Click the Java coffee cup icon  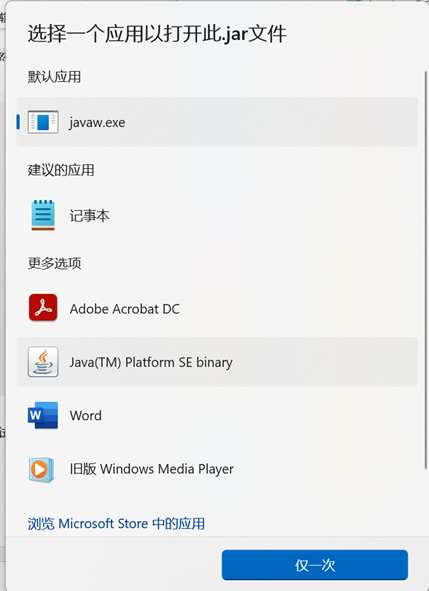click(x=43, y=362)
